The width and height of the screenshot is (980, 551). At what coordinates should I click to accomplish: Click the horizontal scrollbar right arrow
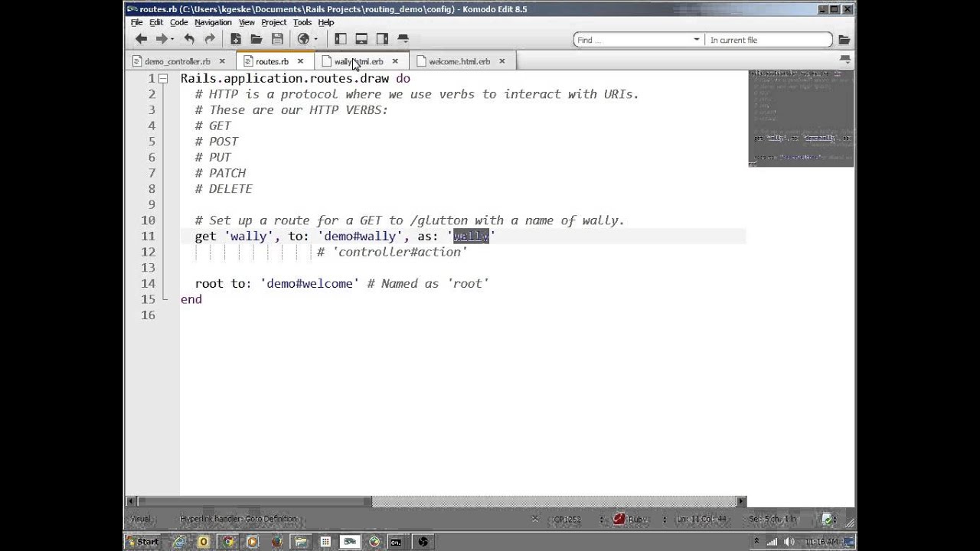[x=740, y=501]
